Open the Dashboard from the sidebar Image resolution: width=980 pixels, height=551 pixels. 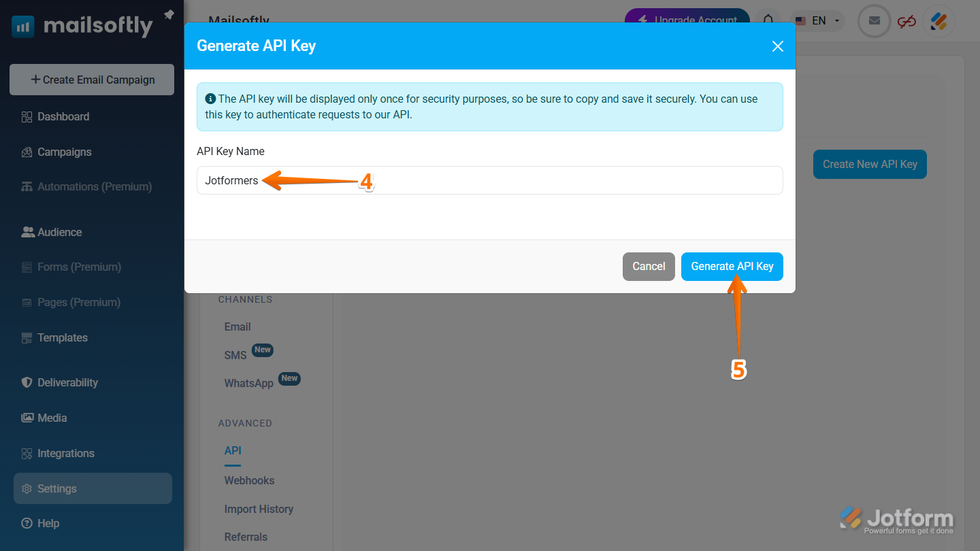[62, 116]
